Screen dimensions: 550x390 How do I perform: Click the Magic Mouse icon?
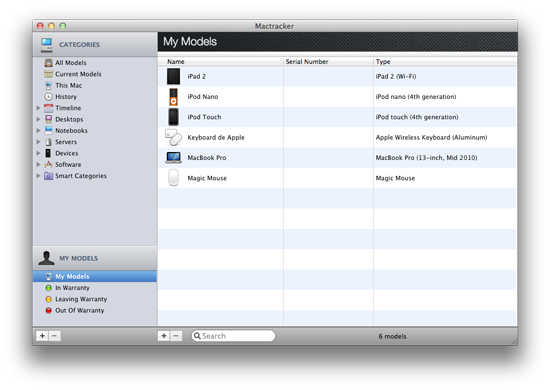pyautogui.click(x=173, y=178)
